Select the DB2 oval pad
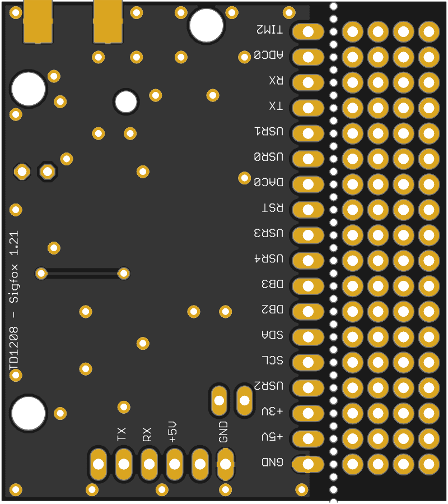Image resolution: width=448 pixels, height=504 pixels. pyautogui.click(x=307, y=311)
